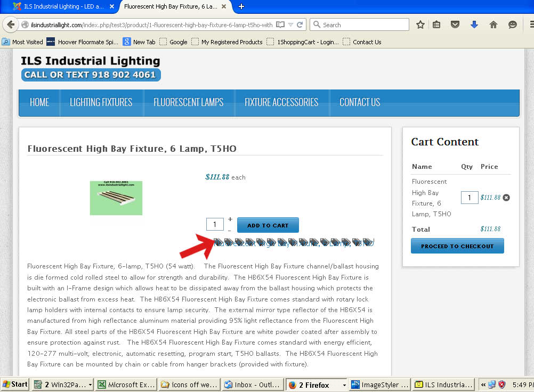Close the ILS Industrial Lighting tab
Viewport: 534px width, 392px height.
tap(112, 6)
